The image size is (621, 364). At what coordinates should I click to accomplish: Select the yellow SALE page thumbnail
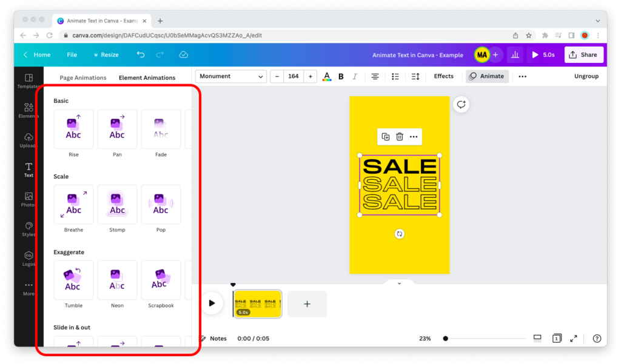(257, 303)
